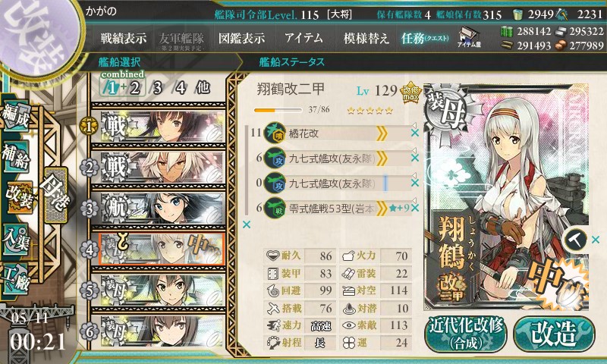Remove the 橘花改 equipment with its X
The width and height of the screenshot is (607, 364).
[x=415, y=133]
